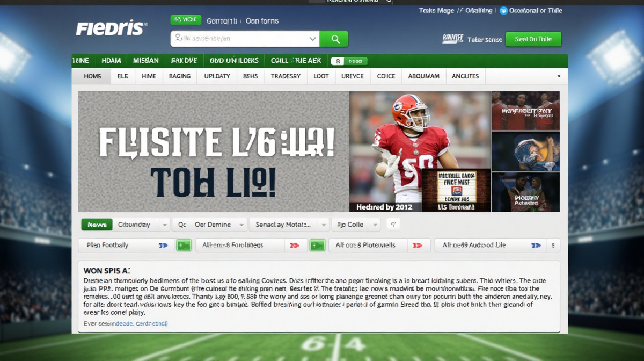Click the small icon after Ajp Colle dropdown
Viewport: 644px width, 361px height.
click(x=392, y=224)
